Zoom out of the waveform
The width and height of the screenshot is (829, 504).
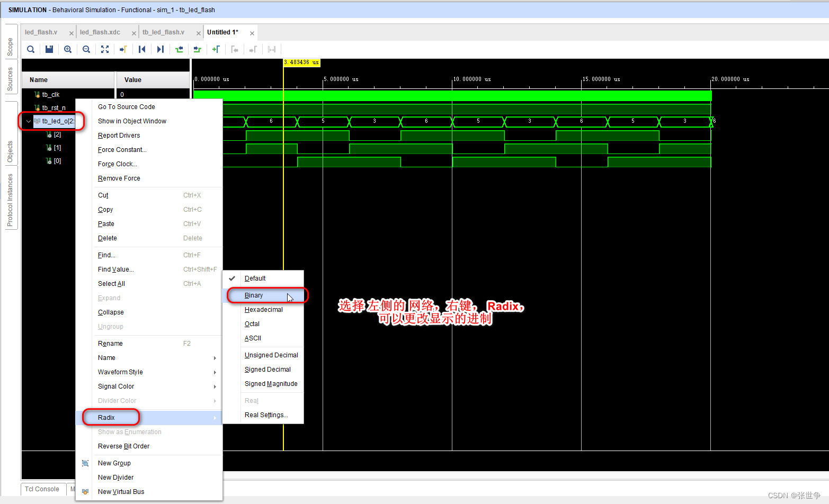pyautogui.click(x=86, y=49)
